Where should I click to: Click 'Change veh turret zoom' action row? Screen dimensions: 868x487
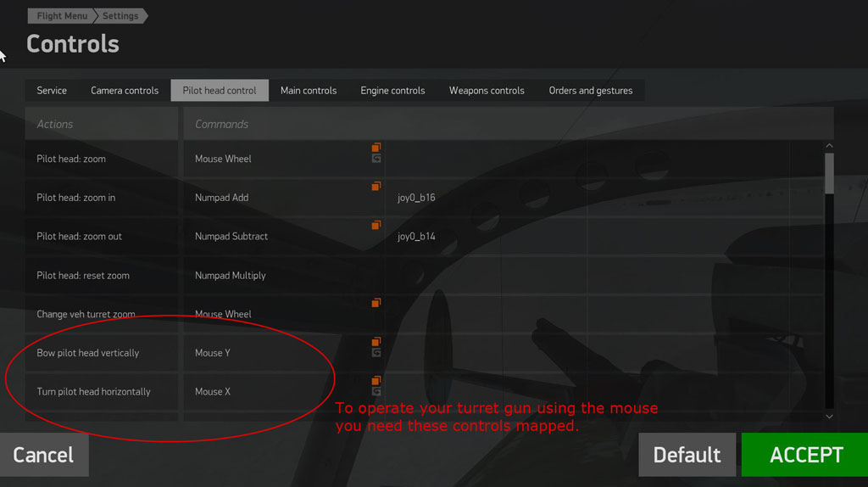tap(102, 314)
